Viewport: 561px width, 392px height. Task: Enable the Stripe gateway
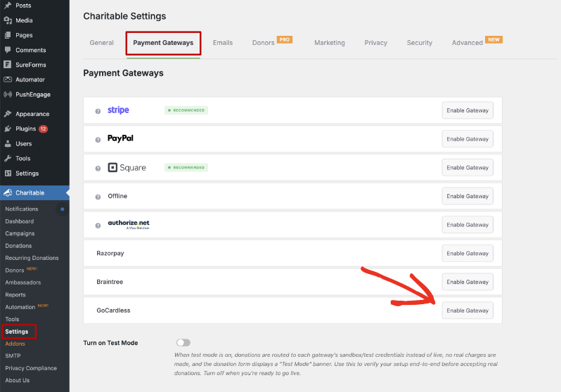coord(468,110)
